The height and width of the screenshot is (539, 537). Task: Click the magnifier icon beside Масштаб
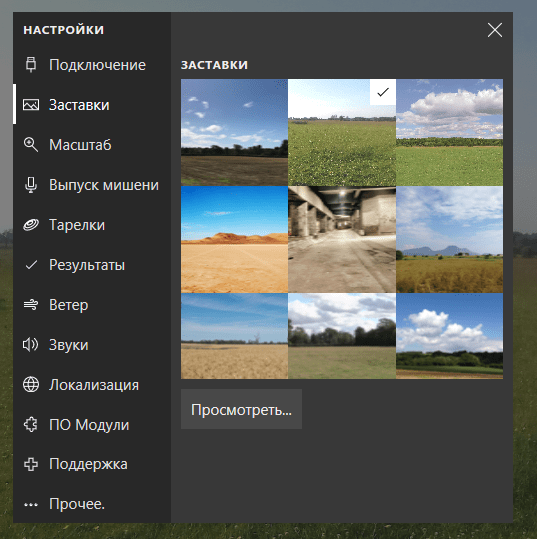coord(31,145)
